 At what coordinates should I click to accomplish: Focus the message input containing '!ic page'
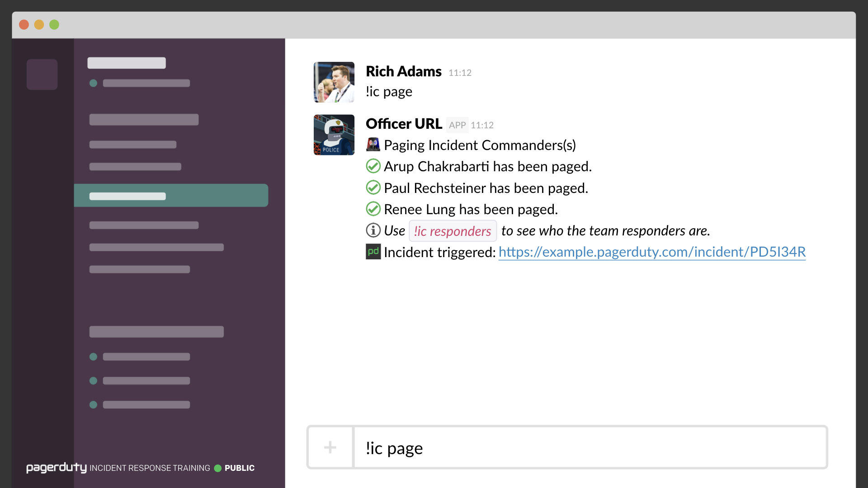[590, 447]
